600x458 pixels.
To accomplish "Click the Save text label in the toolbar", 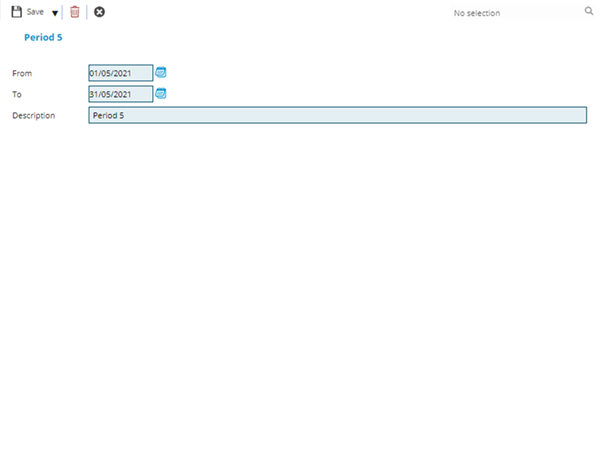I will click(35, 12).
